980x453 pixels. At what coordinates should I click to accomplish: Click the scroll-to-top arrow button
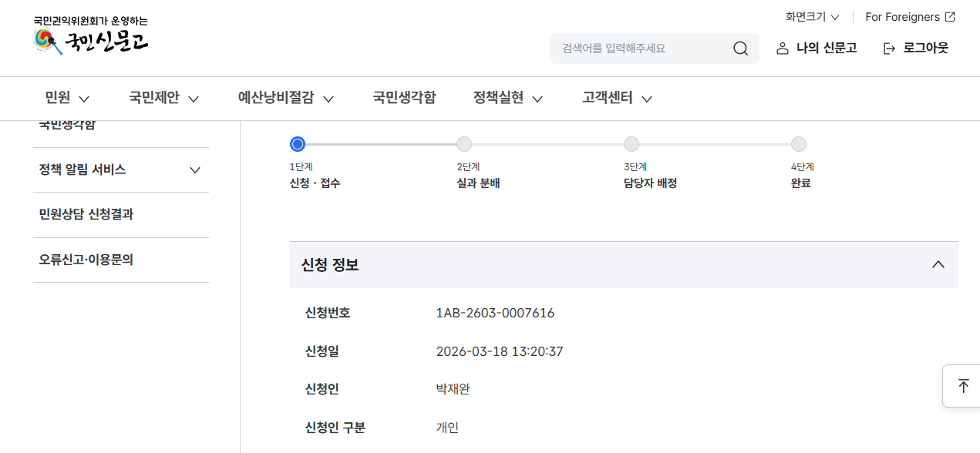pos(963,386)
